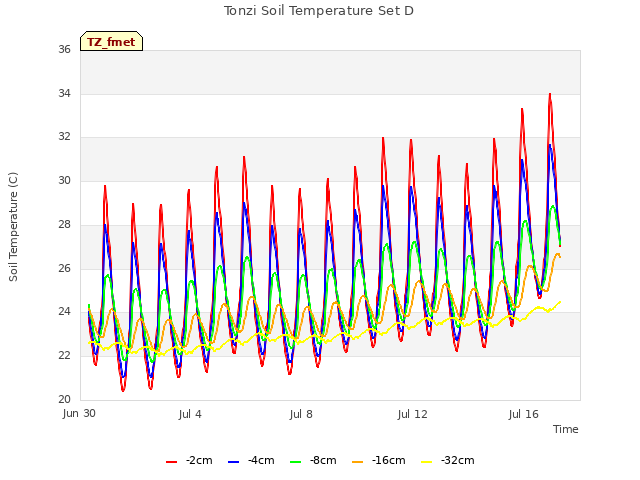The height and width of the screenshot is (480, 640).
Task: Click the orange -16cm legend swatch
Action: click(x=357, y=462)
